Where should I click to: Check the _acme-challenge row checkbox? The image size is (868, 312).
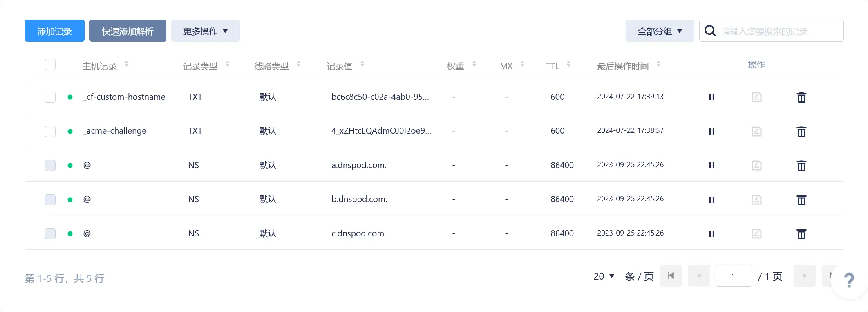(50, 131)
